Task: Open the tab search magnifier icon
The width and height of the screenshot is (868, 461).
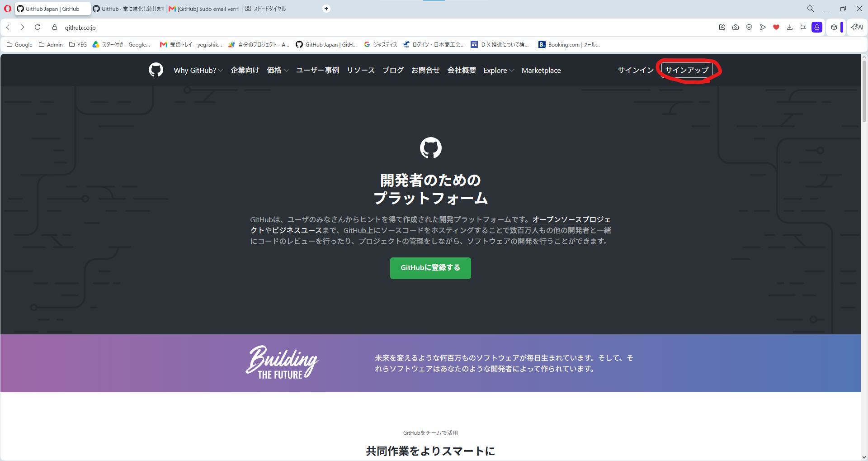Action: (811, 9)
